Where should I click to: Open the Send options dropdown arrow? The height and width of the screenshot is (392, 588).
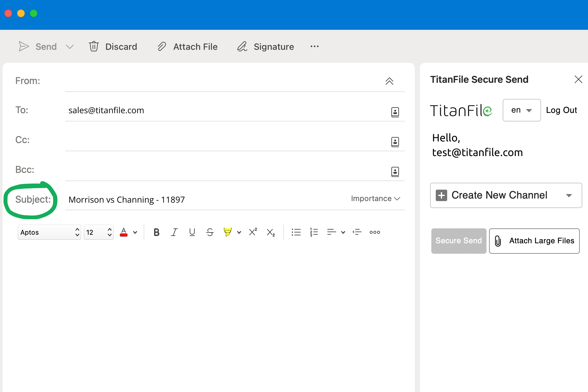click(70, 47)
